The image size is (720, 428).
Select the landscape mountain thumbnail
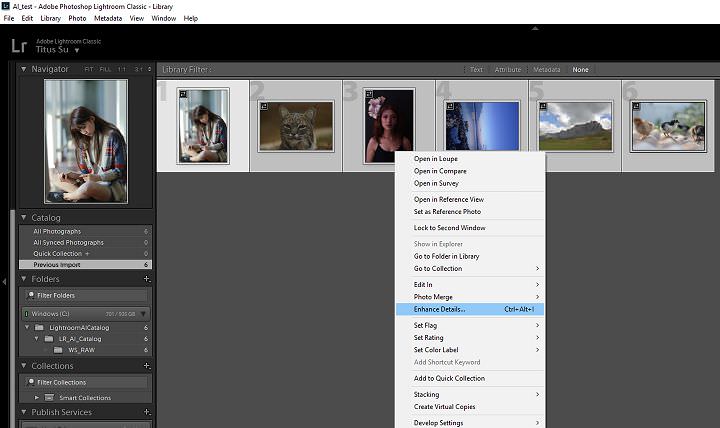[574, 126]
